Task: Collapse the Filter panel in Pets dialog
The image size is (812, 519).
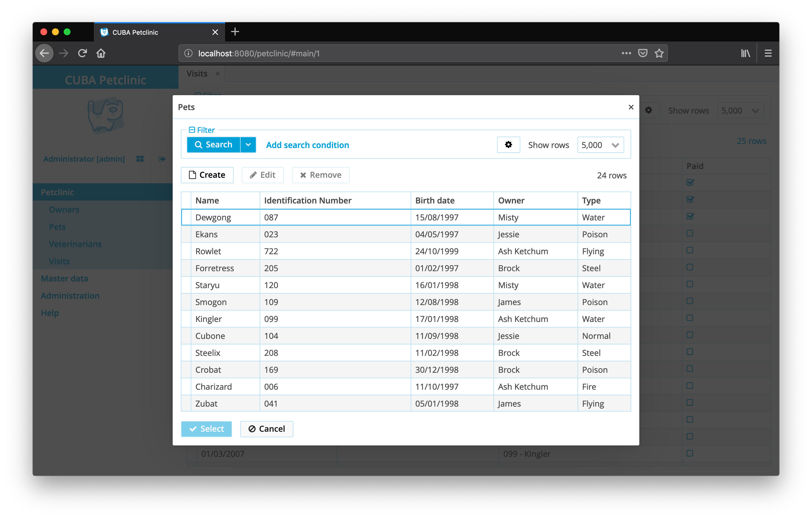Action: pos(192,130)
